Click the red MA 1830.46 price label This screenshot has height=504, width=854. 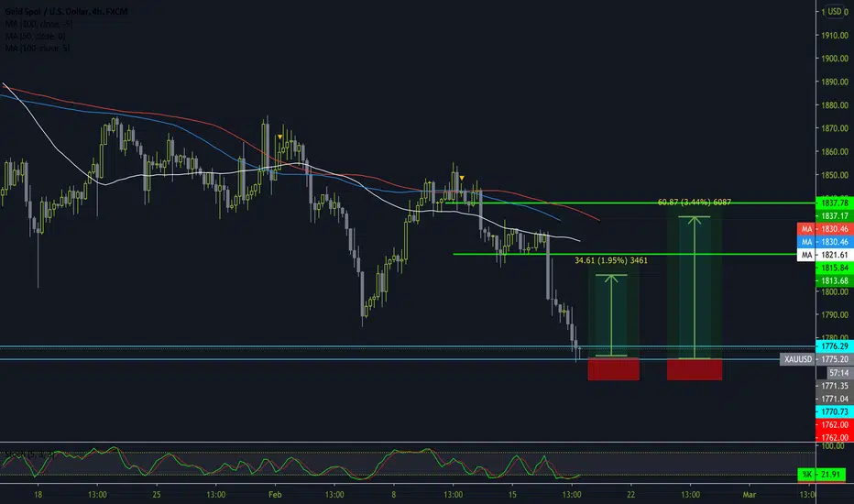(825, 229)
